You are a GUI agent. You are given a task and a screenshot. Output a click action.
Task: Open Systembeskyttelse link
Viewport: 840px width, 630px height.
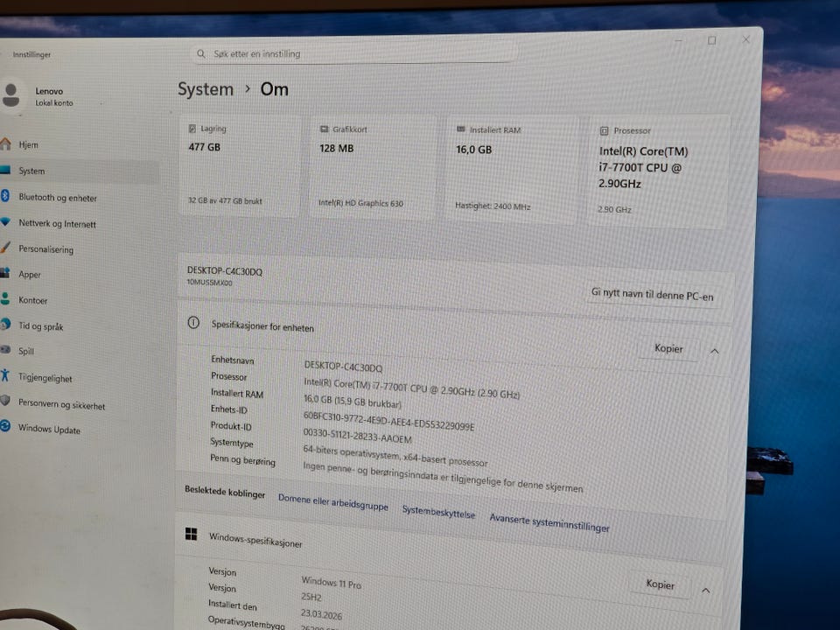[x=438, y=512]
